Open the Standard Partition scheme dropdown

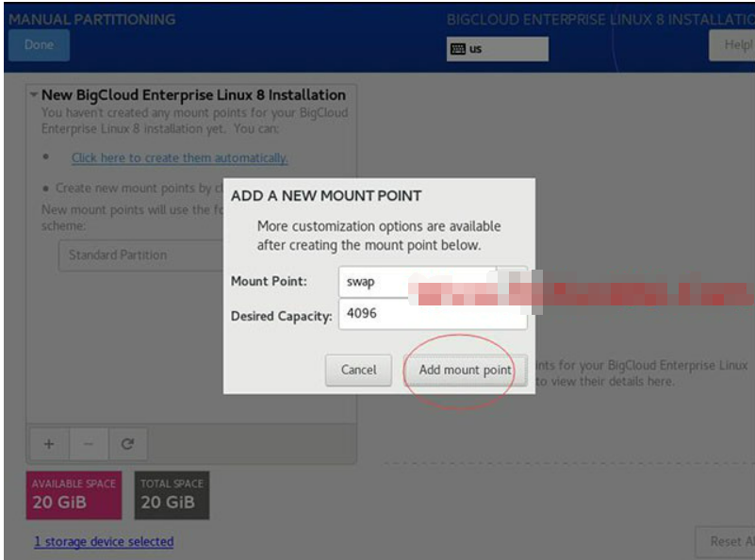click(x=141, y=255)
